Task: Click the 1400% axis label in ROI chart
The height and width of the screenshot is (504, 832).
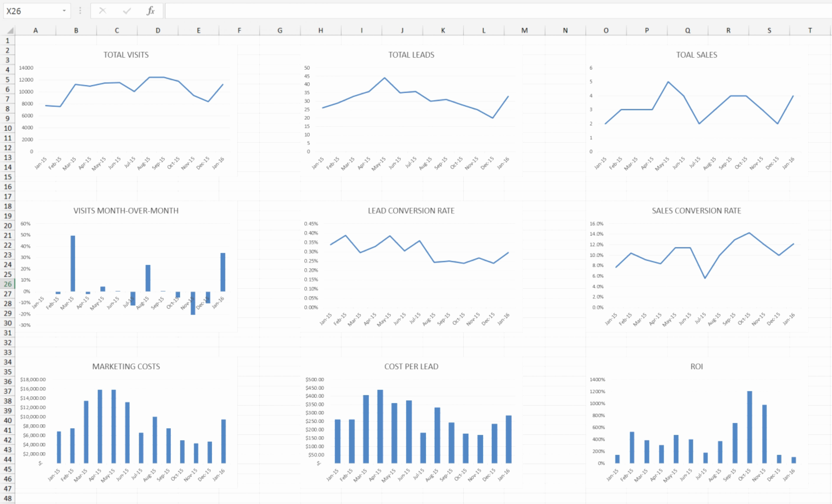Action: (x=597, y=380)
